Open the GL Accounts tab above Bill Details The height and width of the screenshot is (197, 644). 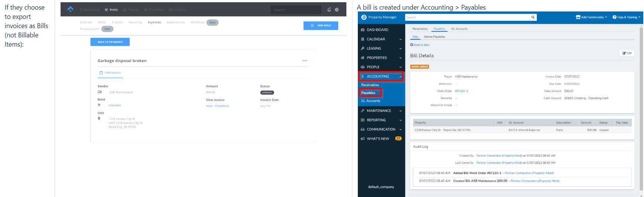(x=459, y=29)
